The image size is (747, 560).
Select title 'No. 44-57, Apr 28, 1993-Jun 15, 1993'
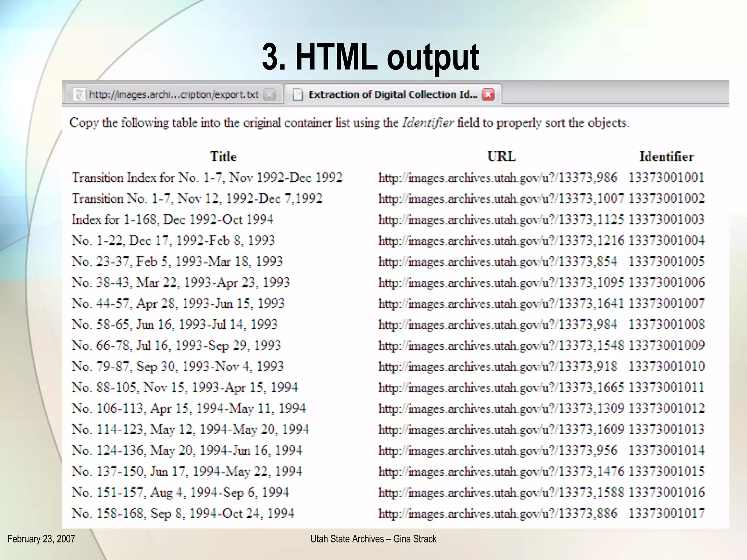[x=178, y=304]
